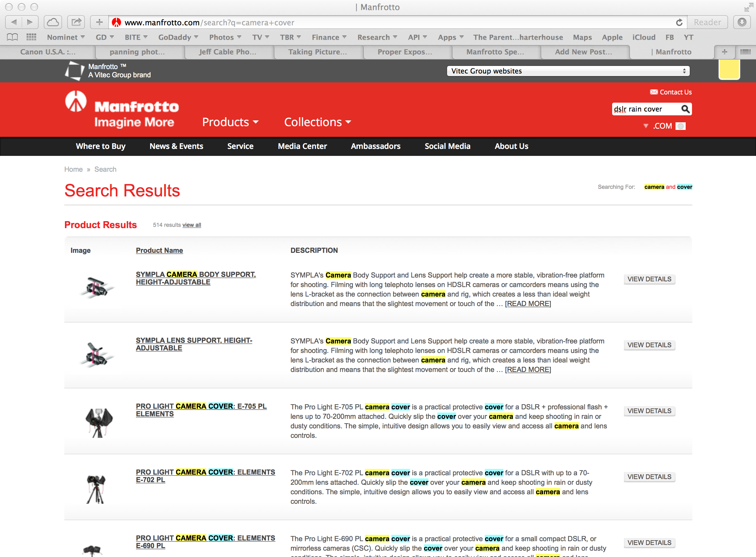Click READ MORE for Sympla Lens Support
The image size is (756, 557).
pyautogui.click(x=528, y=369)
